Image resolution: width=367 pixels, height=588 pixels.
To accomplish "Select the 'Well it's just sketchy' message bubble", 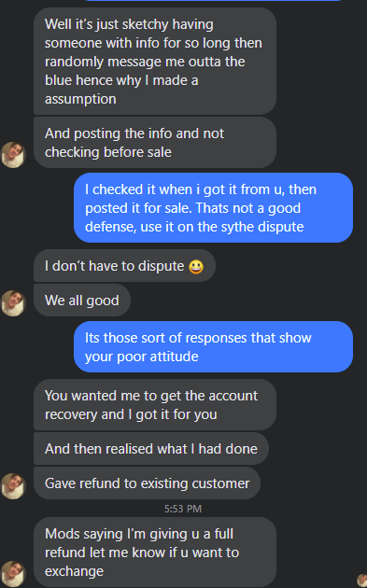I will [155, 61].
